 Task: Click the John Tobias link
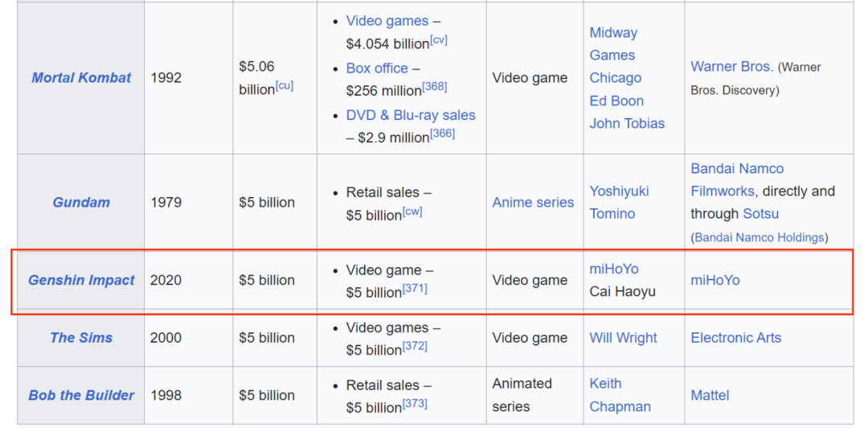(x=627, y=123)
